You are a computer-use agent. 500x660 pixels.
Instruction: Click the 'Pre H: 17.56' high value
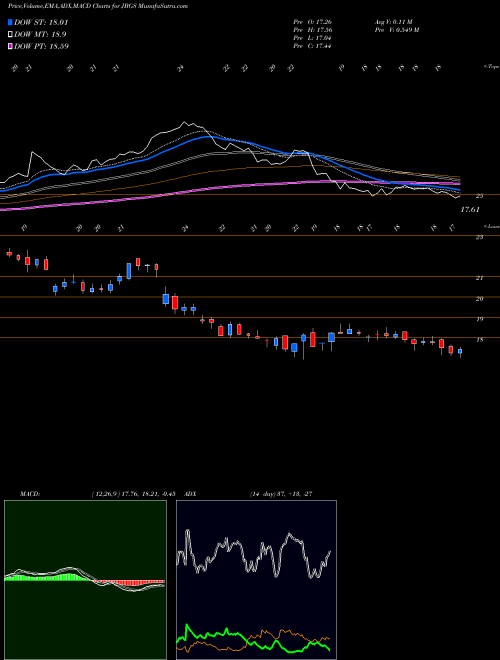(312, 30)
